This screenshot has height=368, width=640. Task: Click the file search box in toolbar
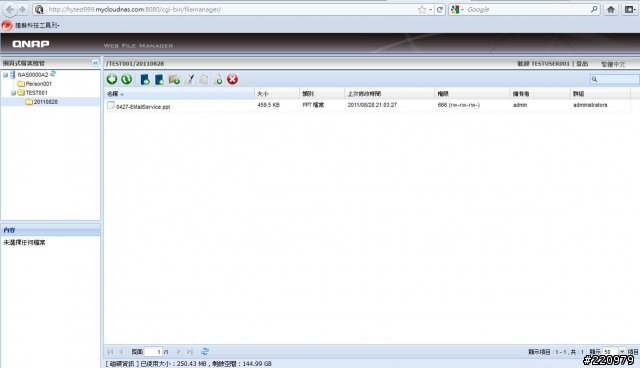click(x=615, y=79)
